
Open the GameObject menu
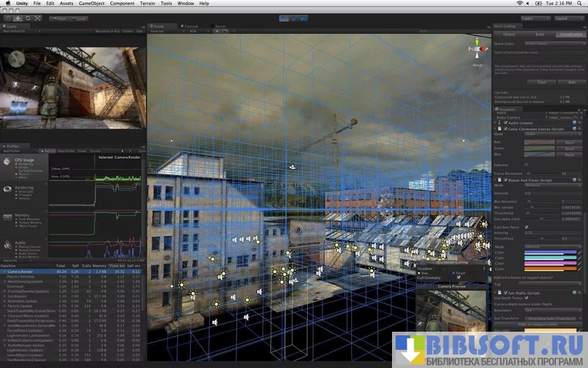[91, 4]
